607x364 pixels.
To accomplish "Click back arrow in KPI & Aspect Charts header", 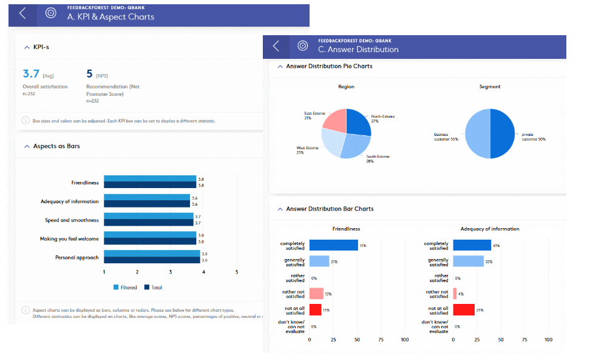I will pyautogui.click(x=22, y=13).
